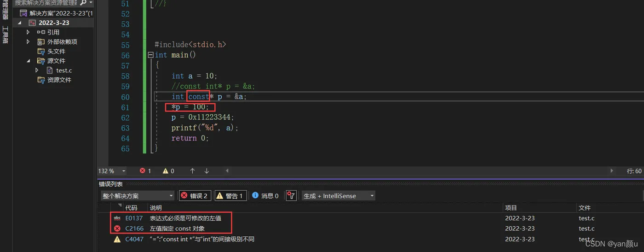The width and height of the screenshot is (644, 252).
Task: Click the 引用 references icon
Action: [x=41, y=32]
